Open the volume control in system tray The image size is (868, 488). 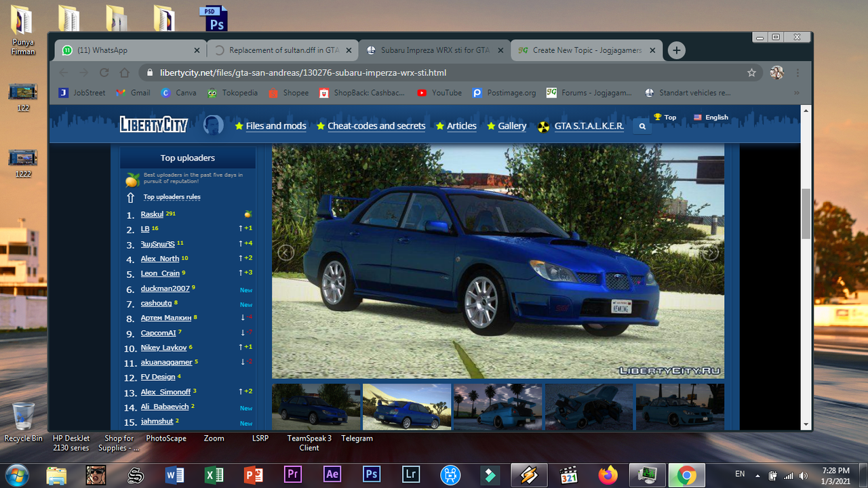click(804, 475)
